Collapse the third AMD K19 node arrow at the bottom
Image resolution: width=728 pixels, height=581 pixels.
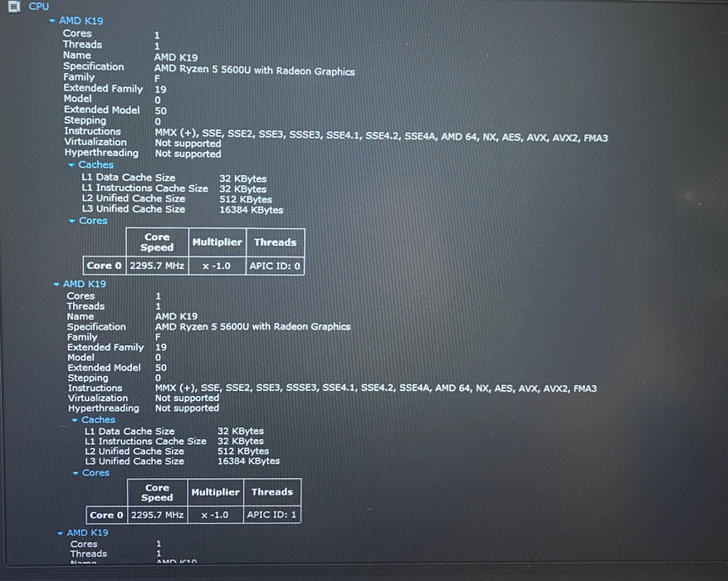[x=60, y=533]
